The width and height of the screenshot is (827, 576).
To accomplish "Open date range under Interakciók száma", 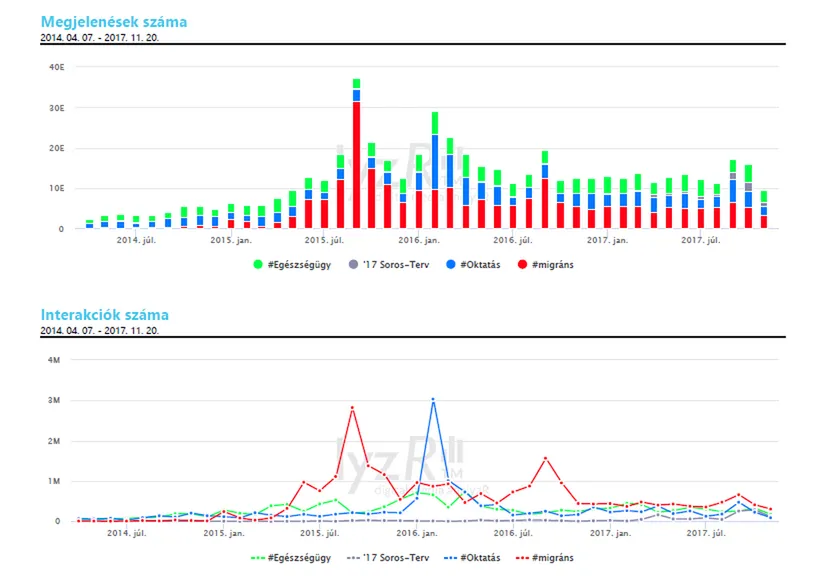I will coord(99,329).
